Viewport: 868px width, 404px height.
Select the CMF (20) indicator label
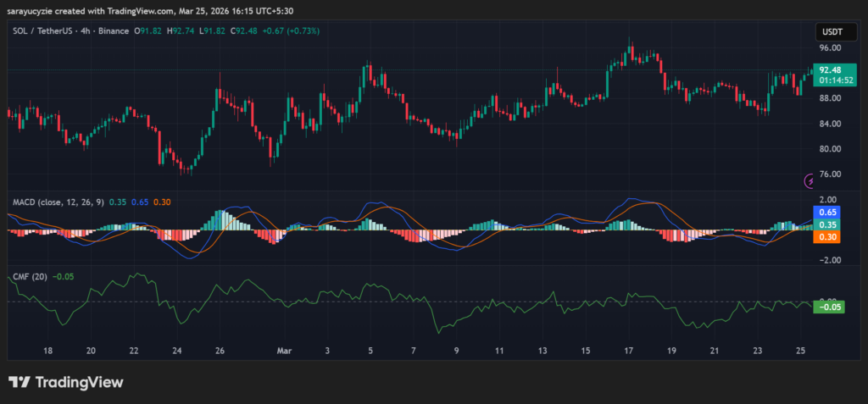(x=30, y=276)
